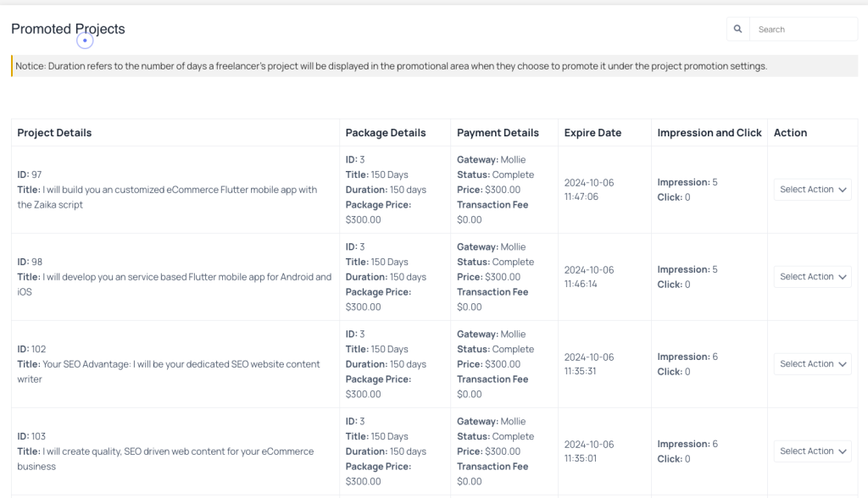Click the Payment Details column header

click(498, 133)
